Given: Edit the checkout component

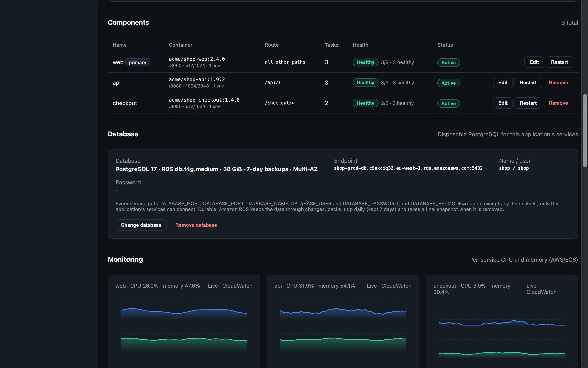Looking at the screenshot, I should [x=503, y=103].
